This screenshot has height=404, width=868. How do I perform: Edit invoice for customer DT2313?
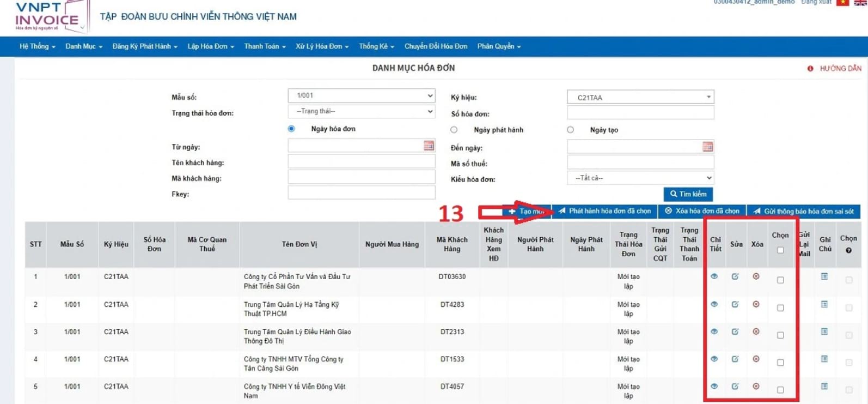[735, 331]
